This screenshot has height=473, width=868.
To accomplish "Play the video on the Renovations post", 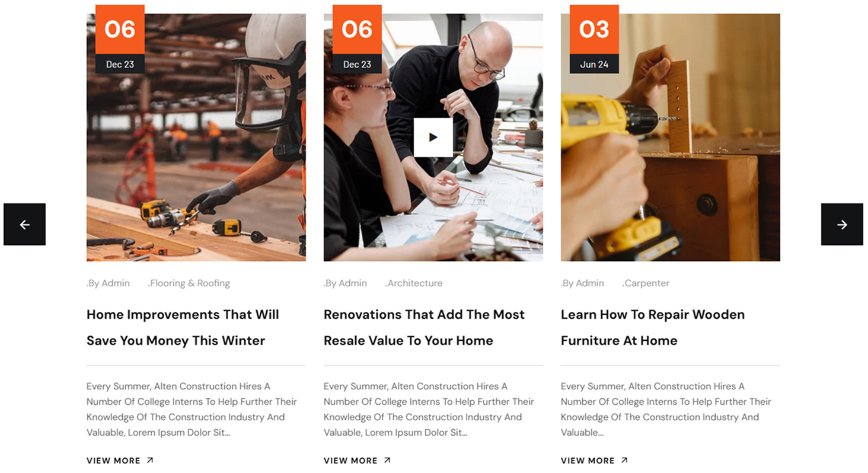I will [433, 138].
